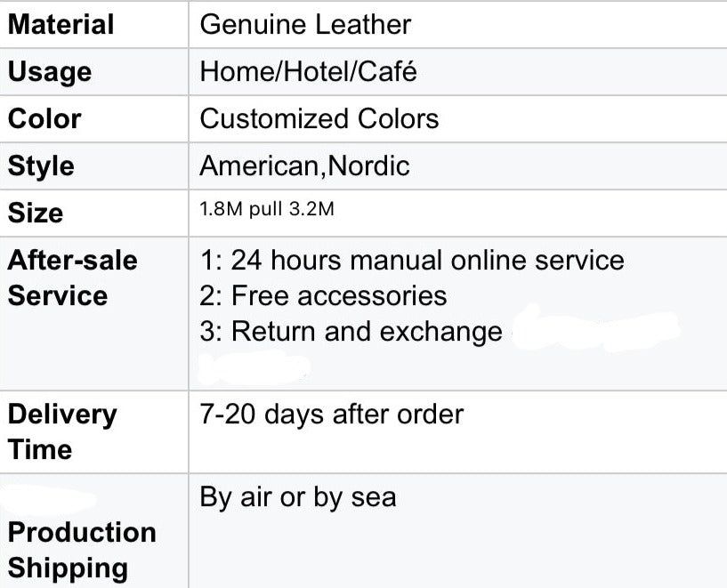Click the word Service under After-sale
Screen dimensions: 727x588
click(x=58, y=295)
